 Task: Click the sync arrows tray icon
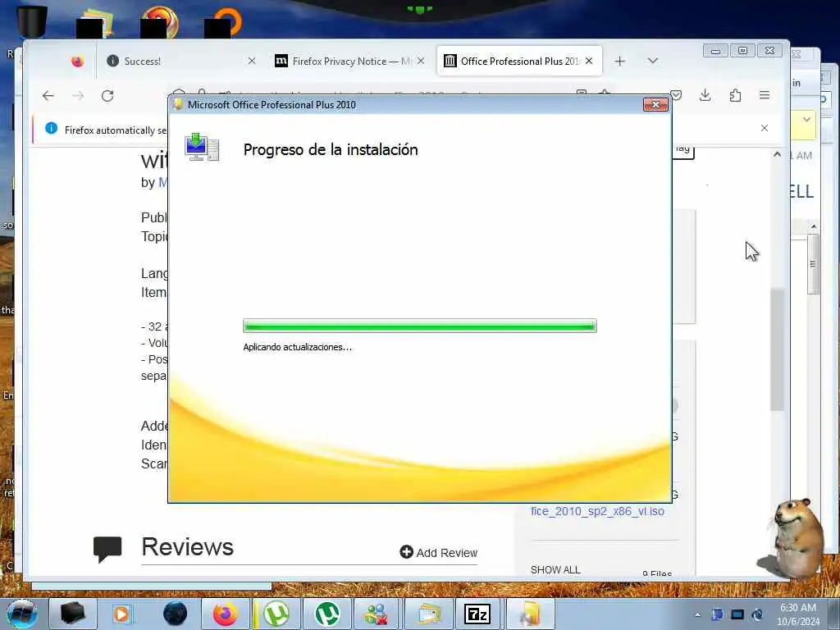(757, 615)
